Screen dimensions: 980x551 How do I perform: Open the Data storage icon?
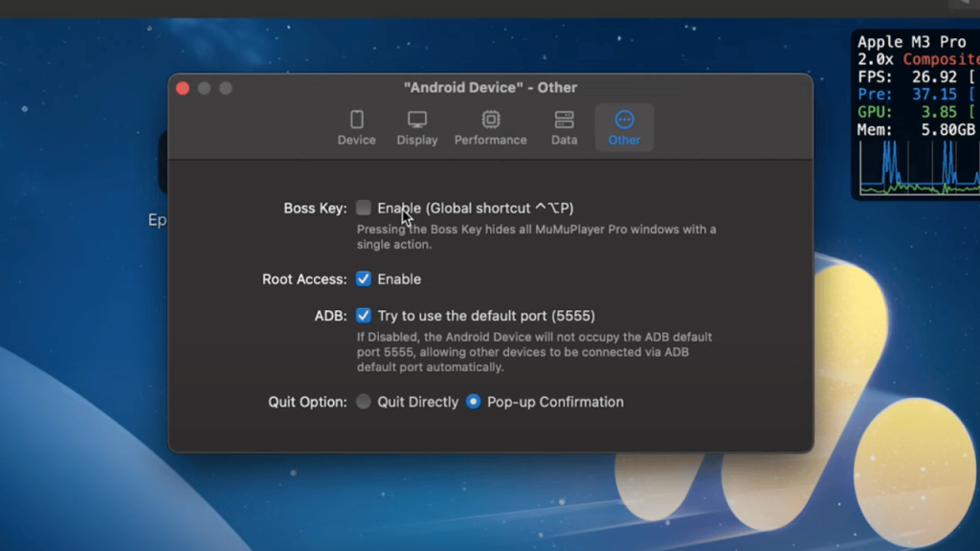point(564,120)
